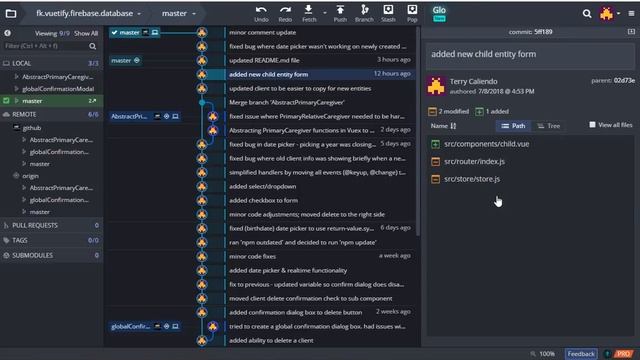This screenshot has width=640, height=360.
Task: Open the Glo boards icon
Action: (x=439, y=13)
